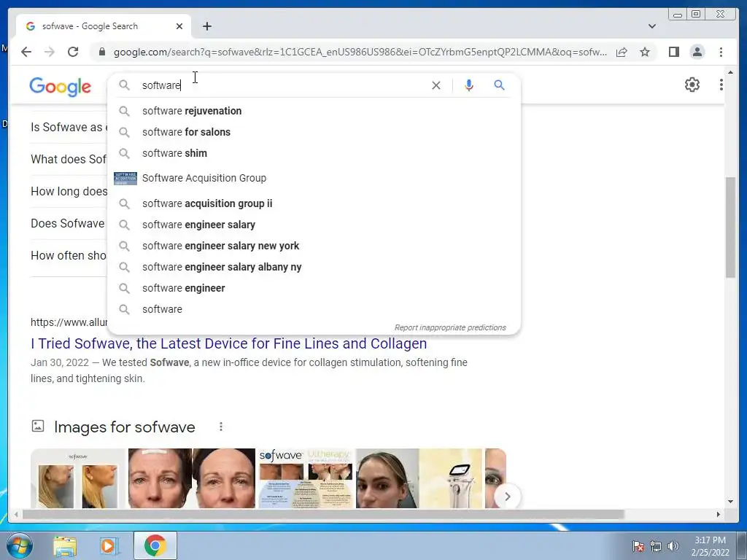
Task: Expand the "How long does" question
Action: pos(69,192)
